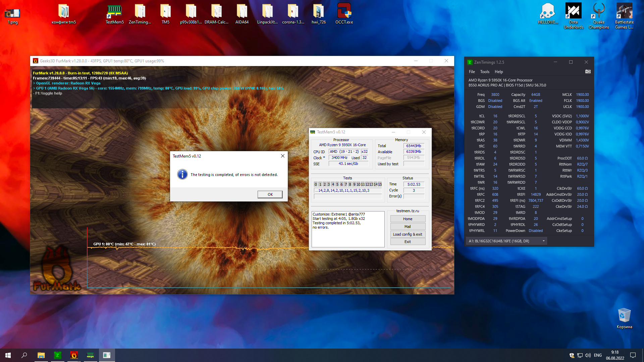Screen dimensions: 644x362
Task: Open the AIDA64 folder on desktop
Action: point(242,13)
